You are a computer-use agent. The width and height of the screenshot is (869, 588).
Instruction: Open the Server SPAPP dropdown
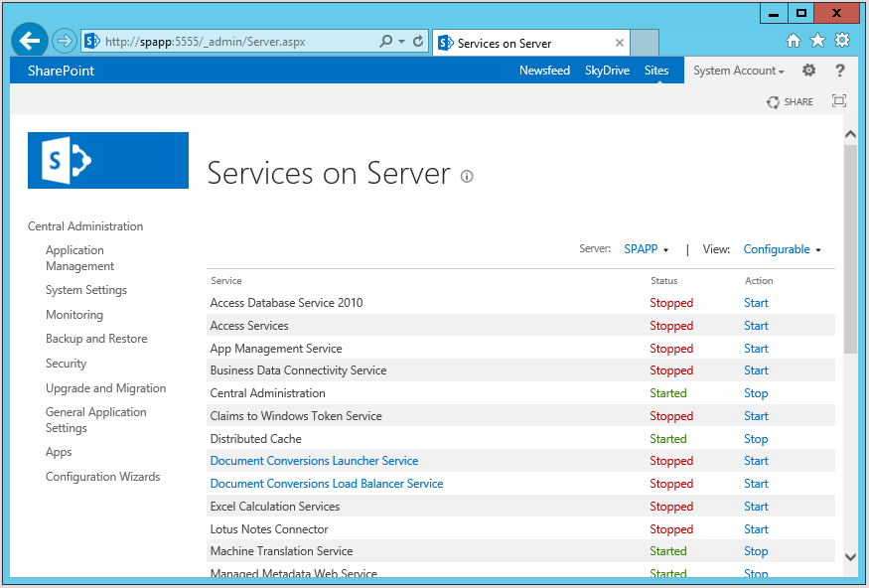[647, 249]
